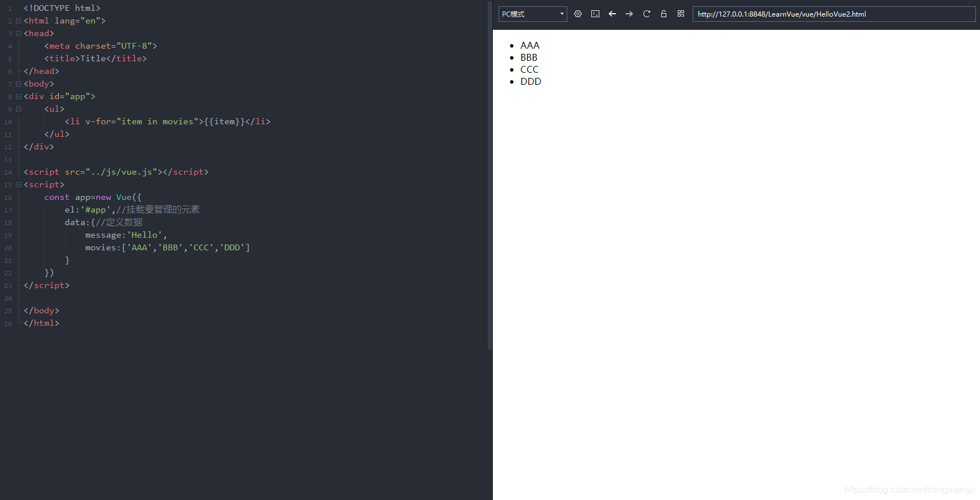Click list item CCC in preview
The image size is (980, 500).
pos(529,69)
